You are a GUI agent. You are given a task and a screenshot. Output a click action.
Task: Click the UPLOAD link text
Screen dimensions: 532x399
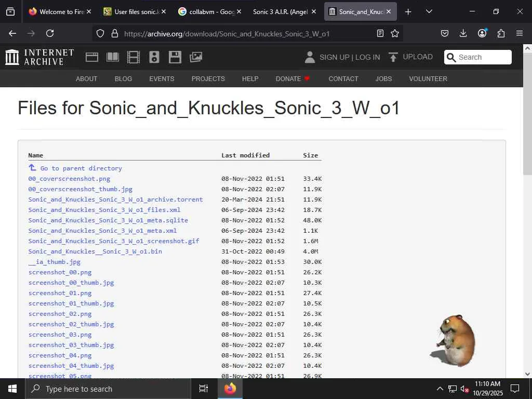click(418, 57)
